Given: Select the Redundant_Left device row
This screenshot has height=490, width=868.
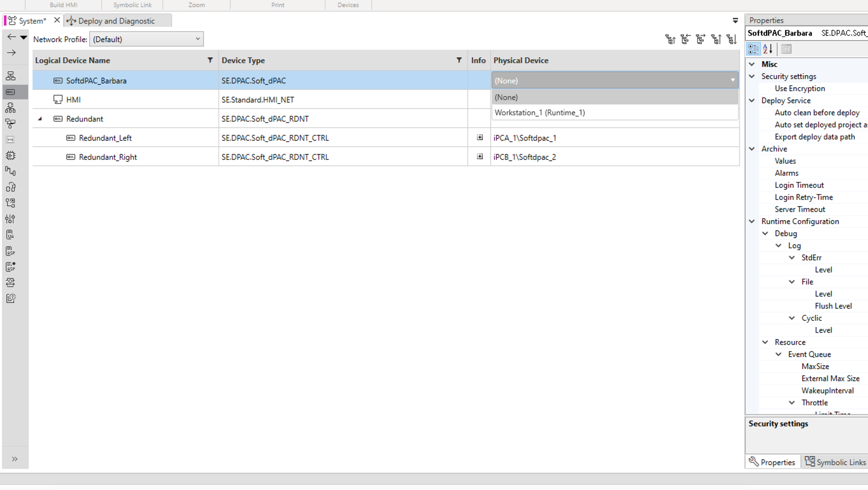Looking at the screenshot, I should pyautogui.click(x=105, y=138).
